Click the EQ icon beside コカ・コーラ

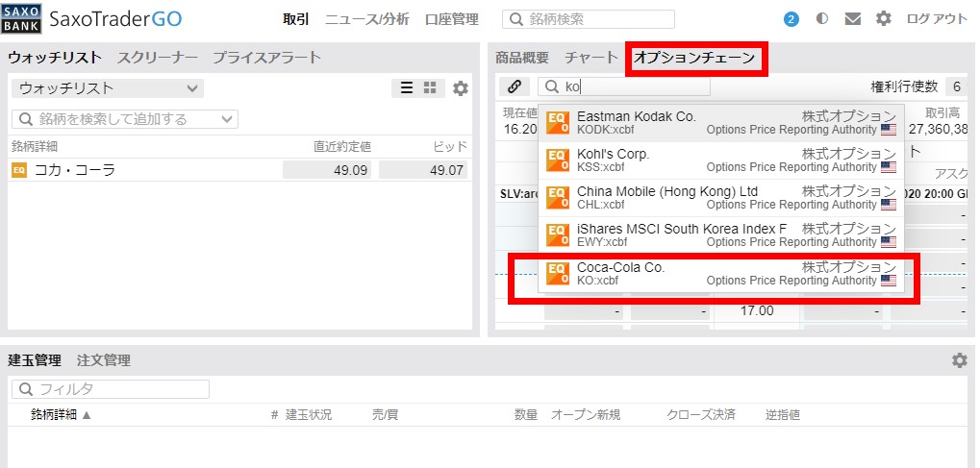click(x=19, y=170)
